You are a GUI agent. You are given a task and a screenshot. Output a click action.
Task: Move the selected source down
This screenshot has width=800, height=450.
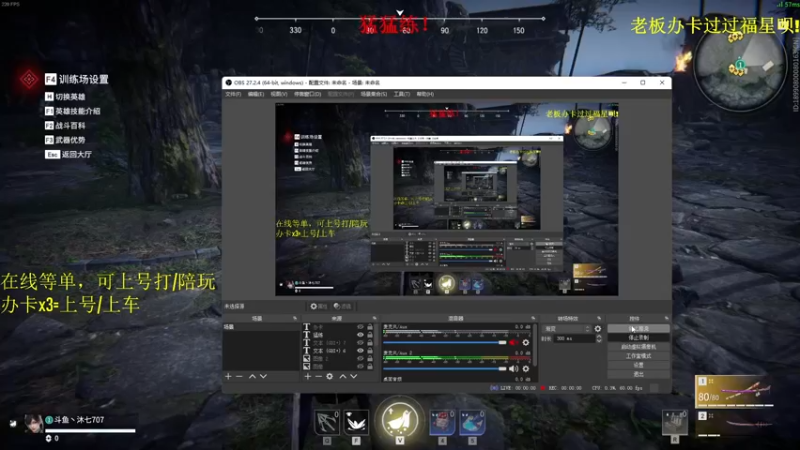(354, 376)
